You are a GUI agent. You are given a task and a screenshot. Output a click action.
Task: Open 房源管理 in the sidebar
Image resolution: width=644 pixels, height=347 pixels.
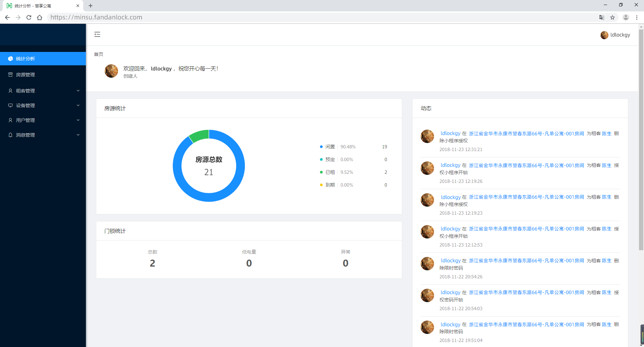coord(25,75)
